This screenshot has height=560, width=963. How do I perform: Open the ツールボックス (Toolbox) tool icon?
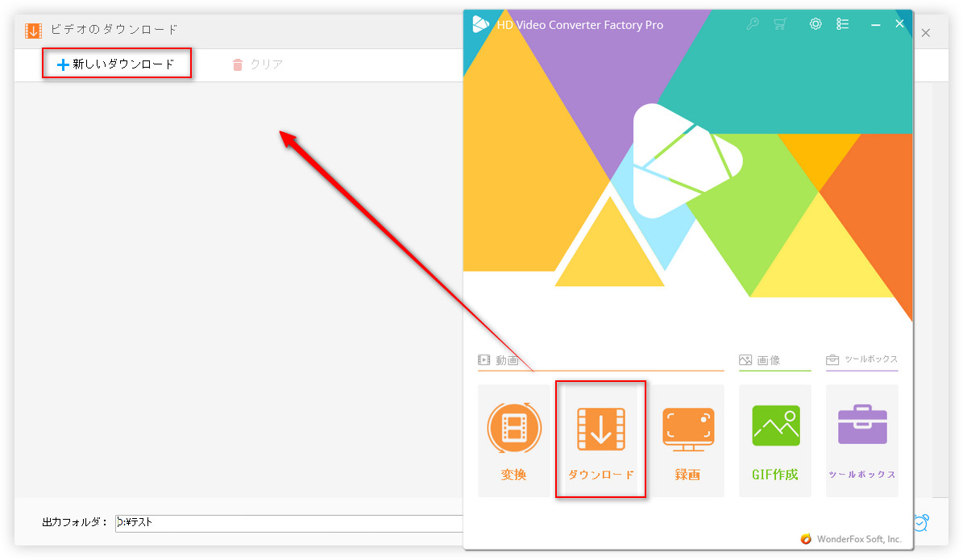click(861, 439)
